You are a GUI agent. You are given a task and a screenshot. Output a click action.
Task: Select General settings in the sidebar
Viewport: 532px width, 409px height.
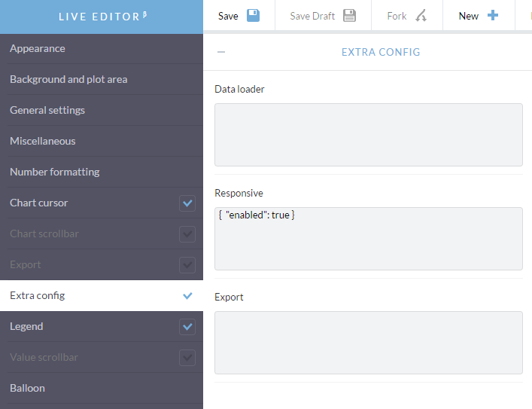47,110
